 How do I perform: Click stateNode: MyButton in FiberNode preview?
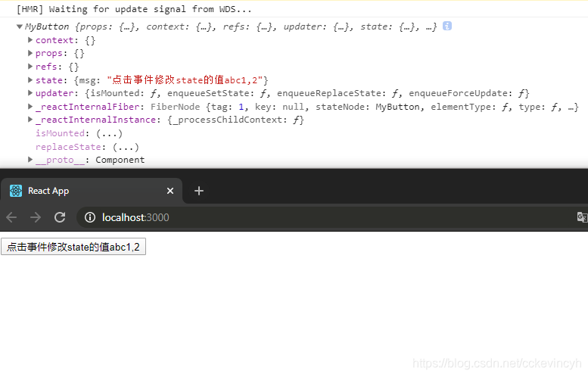pos(369,107)
